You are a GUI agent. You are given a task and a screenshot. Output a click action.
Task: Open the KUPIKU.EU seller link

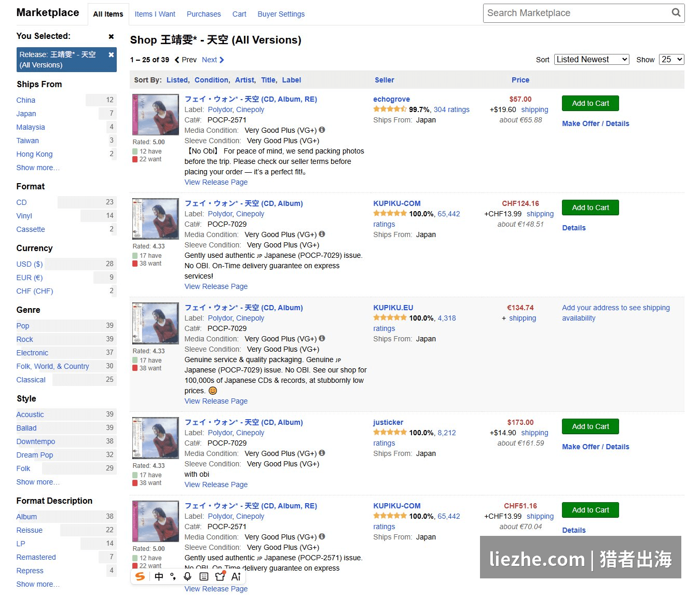tap(393, 308)
